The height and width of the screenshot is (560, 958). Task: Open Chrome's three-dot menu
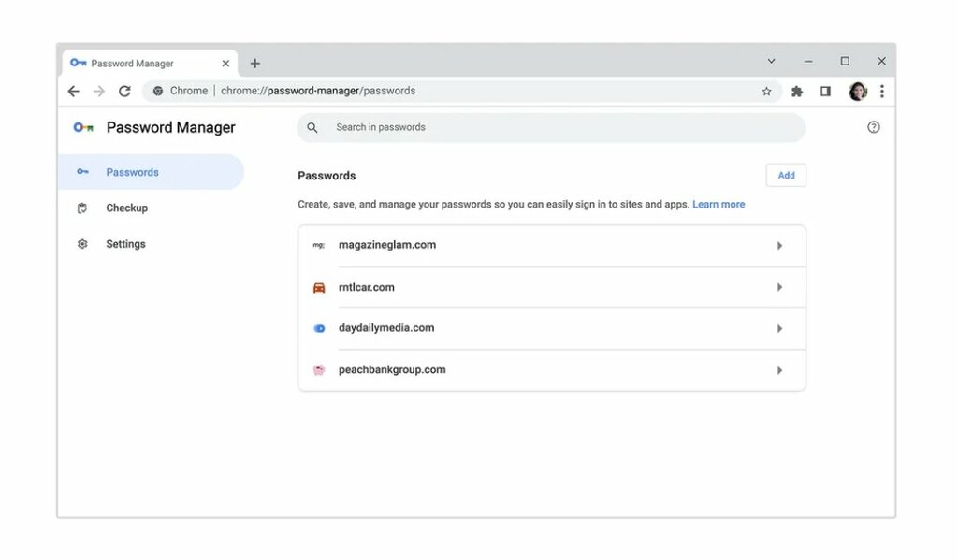(881, 91)
